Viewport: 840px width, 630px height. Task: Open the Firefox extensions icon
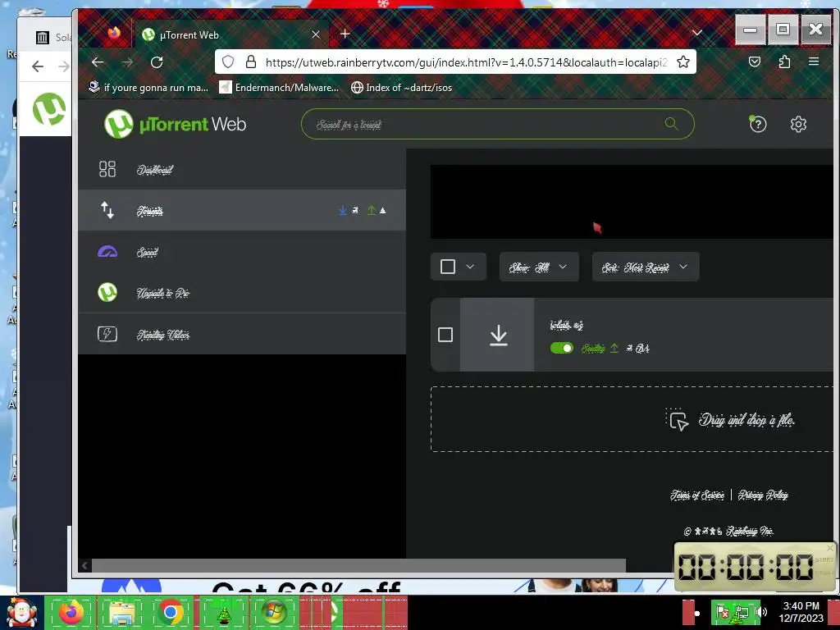[x=784, y=62]
